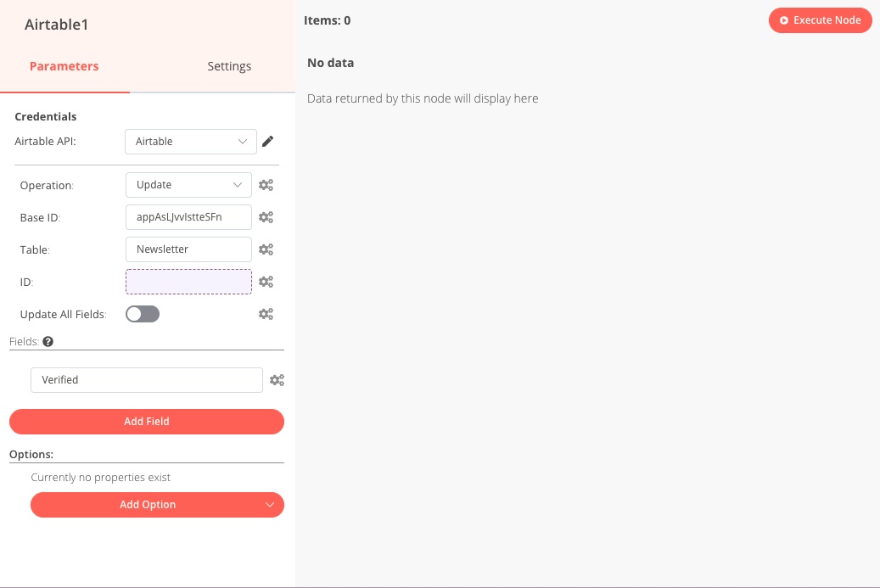Open gear options for Update All Fields
The width and height of the screenshot is (880, 588).
(266, 314)
